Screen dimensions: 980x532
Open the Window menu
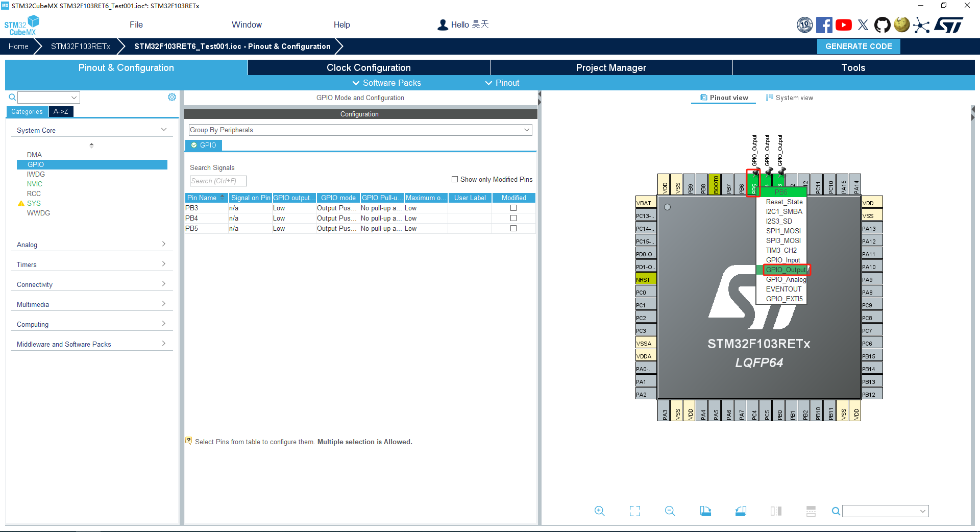coord(247,25)
